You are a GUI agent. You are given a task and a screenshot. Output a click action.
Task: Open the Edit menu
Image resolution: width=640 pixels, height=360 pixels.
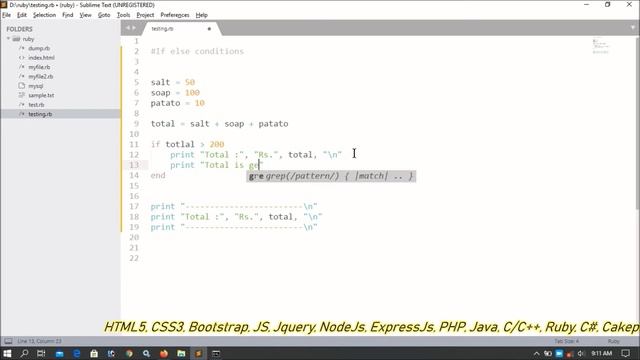click(22, 15)
